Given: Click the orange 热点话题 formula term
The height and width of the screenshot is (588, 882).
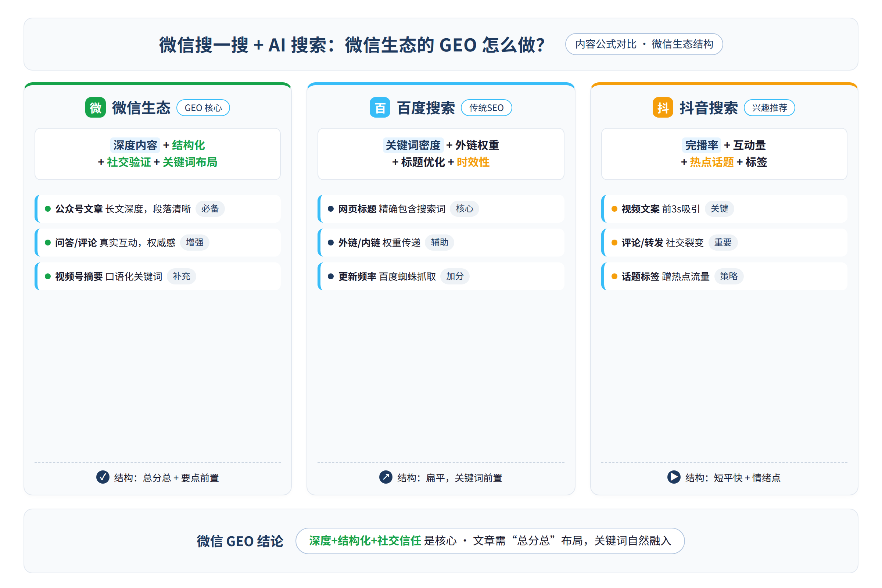Looking at the screenshot, I should (712, 162).
